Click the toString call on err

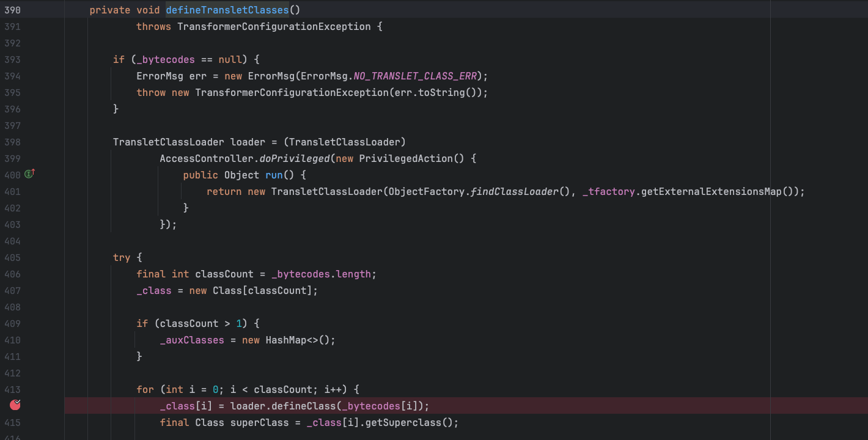click(x=441, y=92)
